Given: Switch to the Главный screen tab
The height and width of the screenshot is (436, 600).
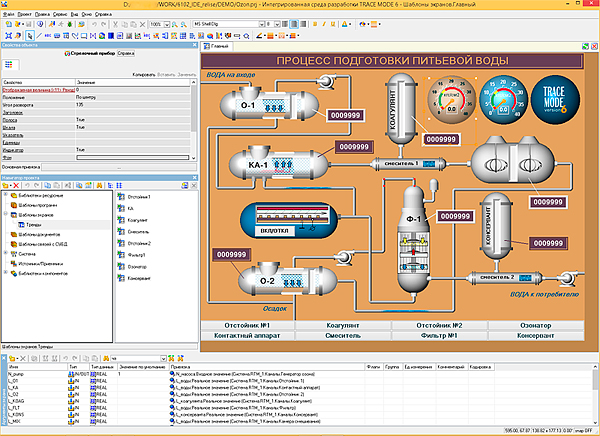Looking at the screenshot, I should [216, 46].
